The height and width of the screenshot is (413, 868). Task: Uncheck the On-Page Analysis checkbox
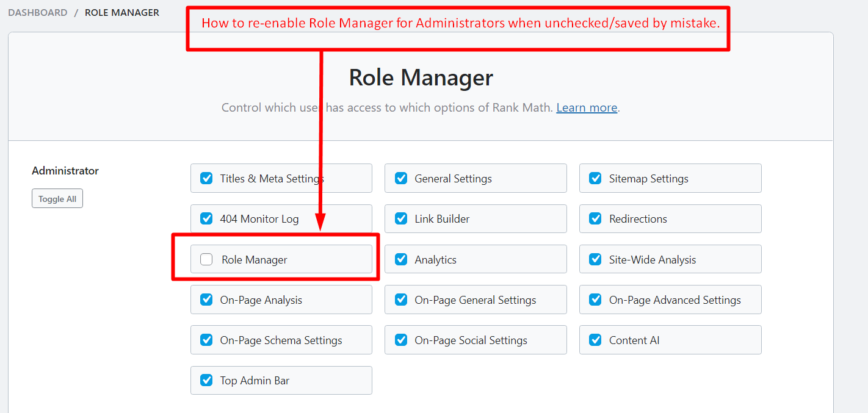click(x=206, y=300)
